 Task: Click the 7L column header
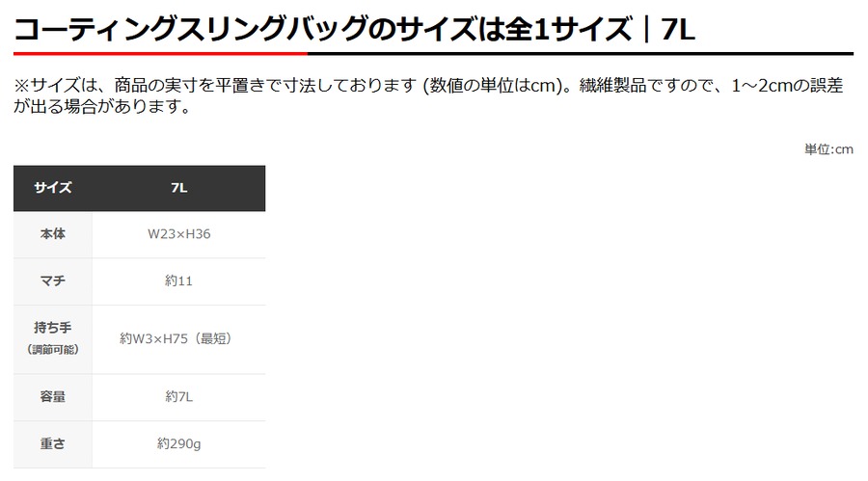[178, 188]
